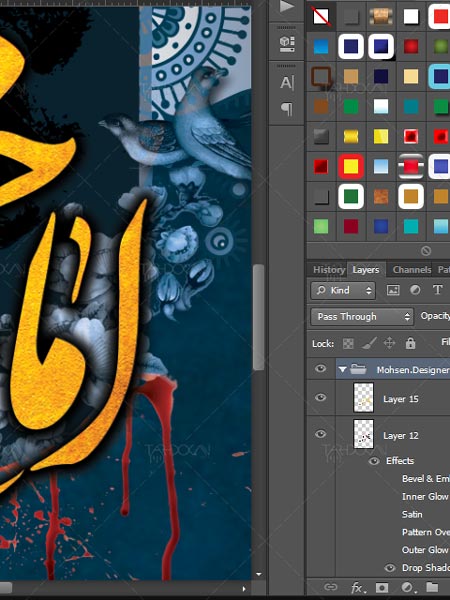Viewport: 450px width, 600px height.
Task: Open the Paragraph panel icon
Action: [x=287, y=109]
